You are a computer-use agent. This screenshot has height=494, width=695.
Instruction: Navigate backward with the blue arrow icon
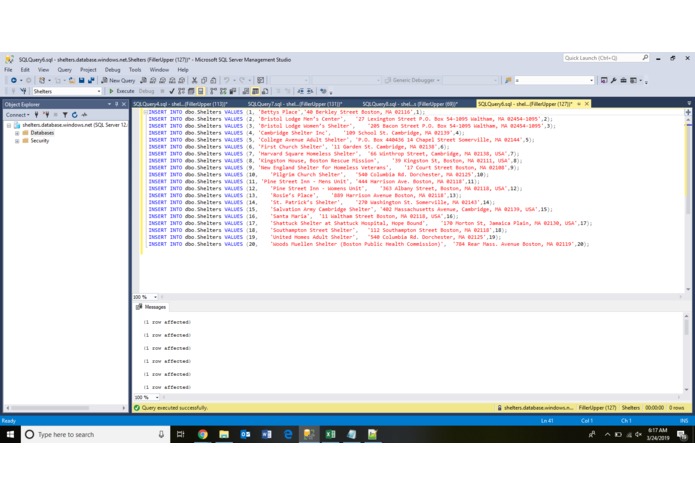[x=14, y=80]
